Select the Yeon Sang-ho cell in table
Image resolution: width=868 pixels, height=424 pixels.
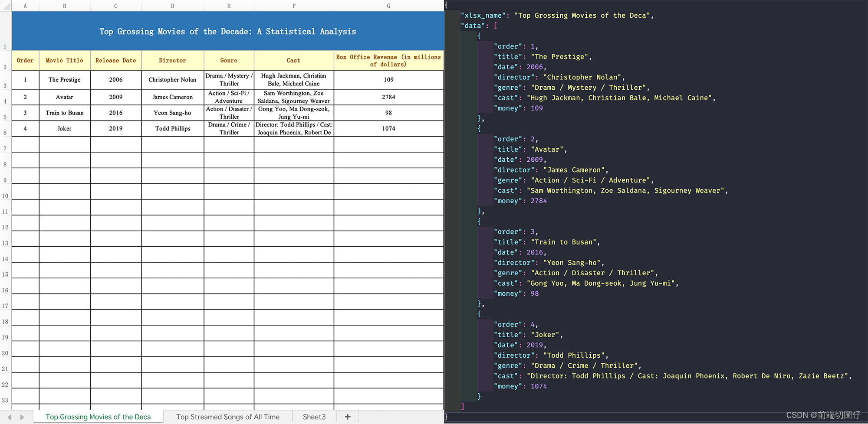[173, 113]
